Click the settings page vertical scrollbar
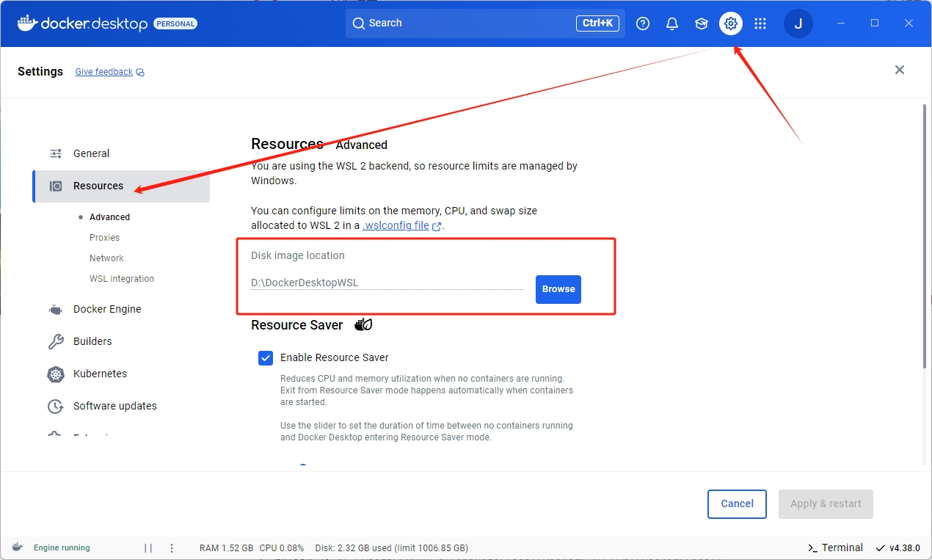Screen dimensions: 932x560 coord(924,235)
